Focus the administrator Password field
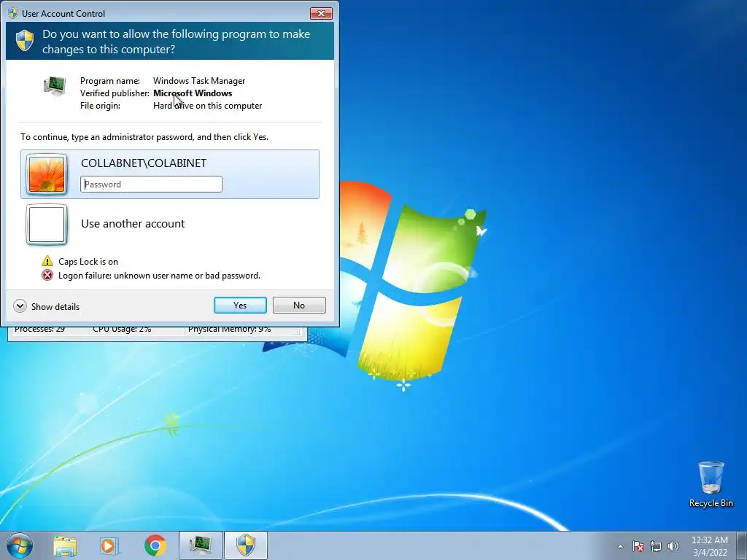Image resolution: width=747 pixels, height=560 pixels. 151,184
